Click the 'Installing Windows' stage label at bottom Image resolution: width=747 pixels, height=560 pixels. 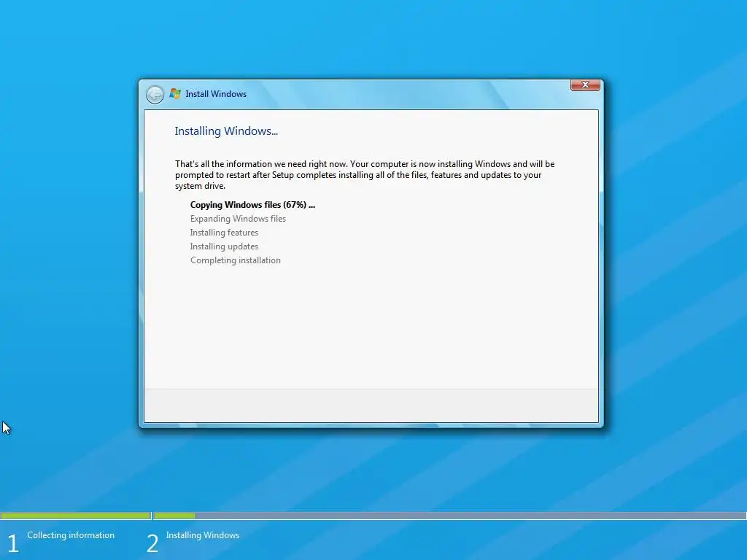(203, 535)
